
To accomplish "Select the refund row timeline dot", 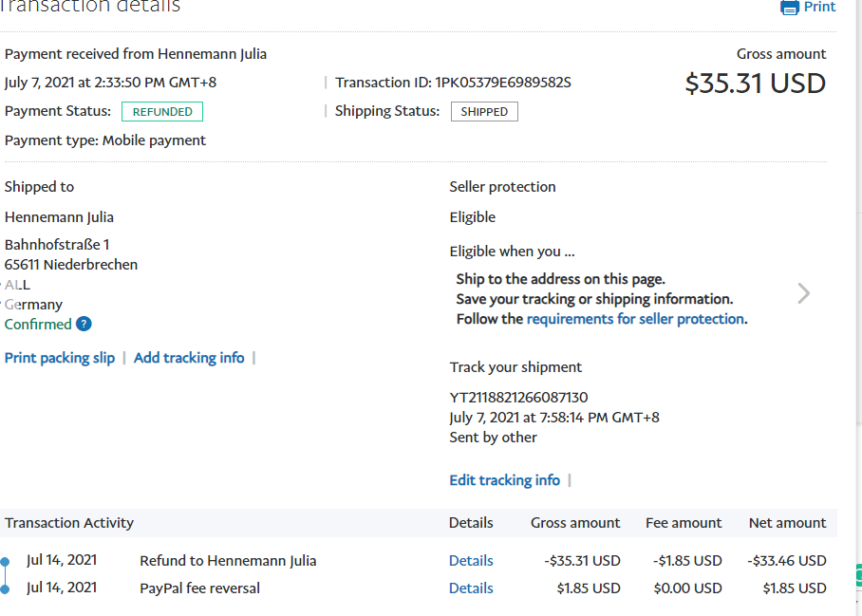I will [x=5, y=562].
